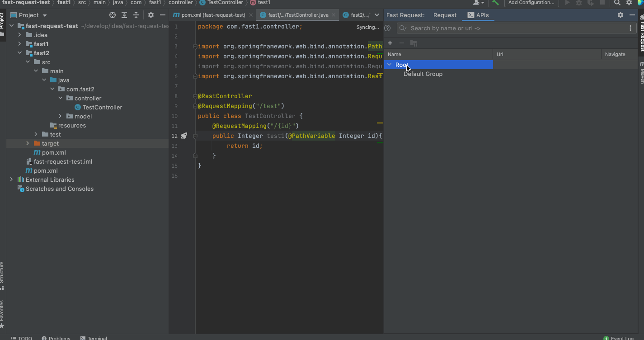The image size is (644, 340).
Task: Click the Expand All icon in Project panel
Action: click(x=124, y=15)
